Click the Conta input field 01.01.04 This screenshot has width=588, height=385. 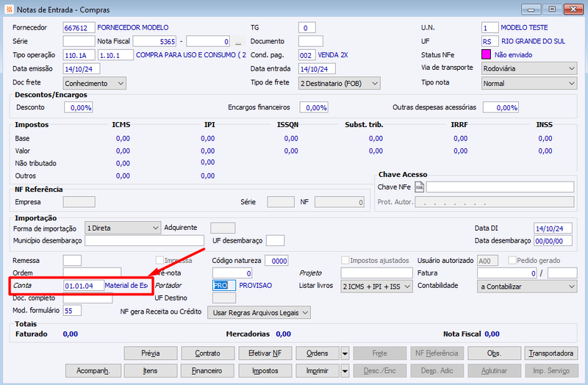[x=84, y=286]
